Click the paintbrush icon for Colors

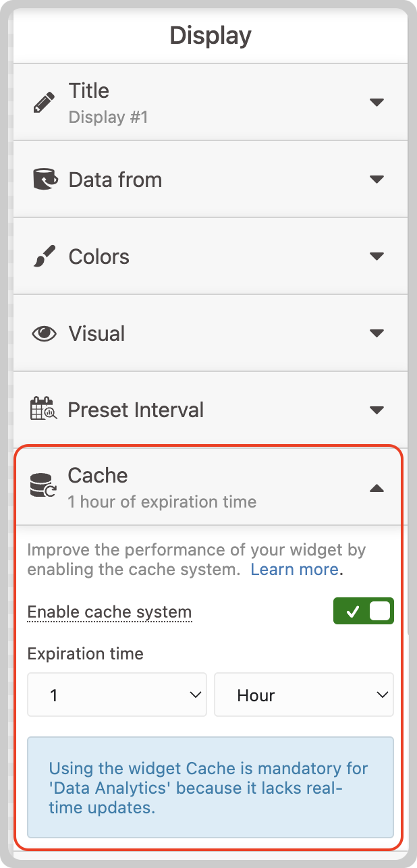[44, 256]
